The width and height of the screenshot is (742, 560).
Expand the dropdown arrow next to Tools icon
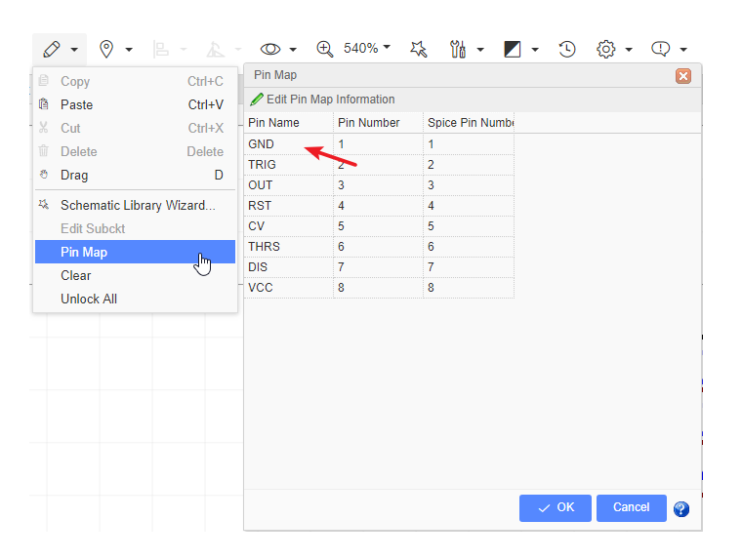480,49
